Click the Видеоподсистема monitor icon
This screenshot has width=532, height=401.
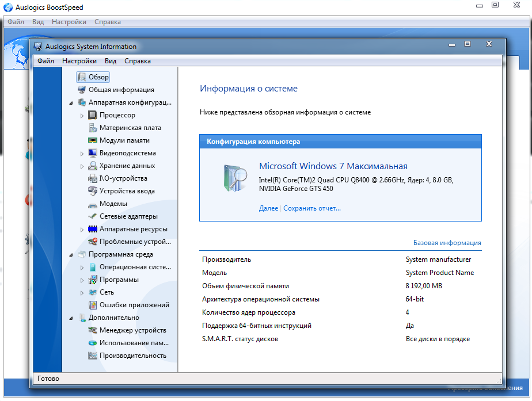93,153
